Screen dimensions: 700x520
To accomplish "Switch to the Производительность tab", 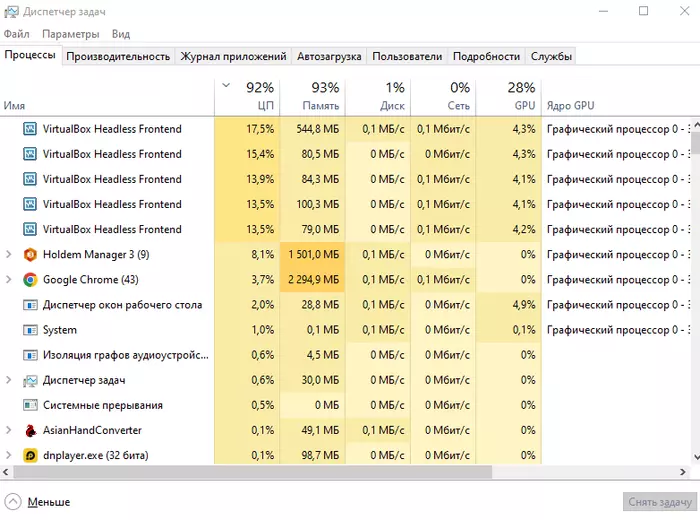I will point(118,56).
